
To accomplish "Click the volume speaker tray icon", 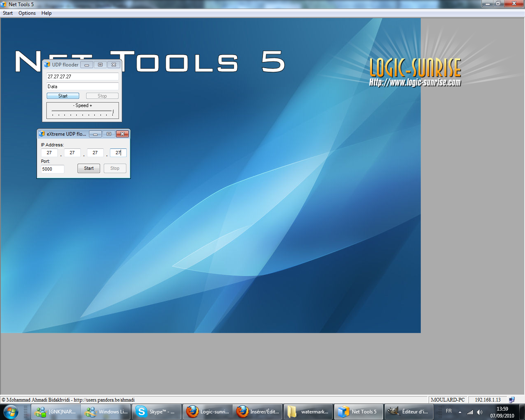I will click(480, 412).
